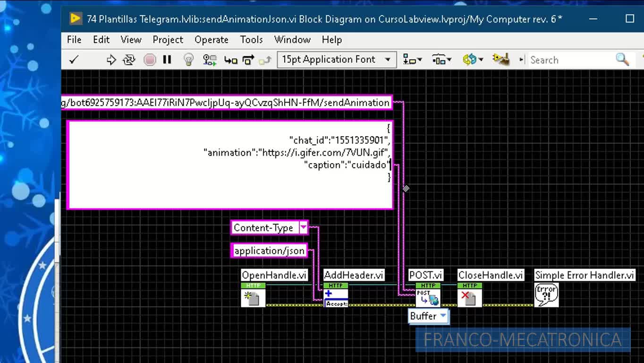Expand the Align Objects dropdown
This screenshot has width=644, height=363.
pos(412,60)
